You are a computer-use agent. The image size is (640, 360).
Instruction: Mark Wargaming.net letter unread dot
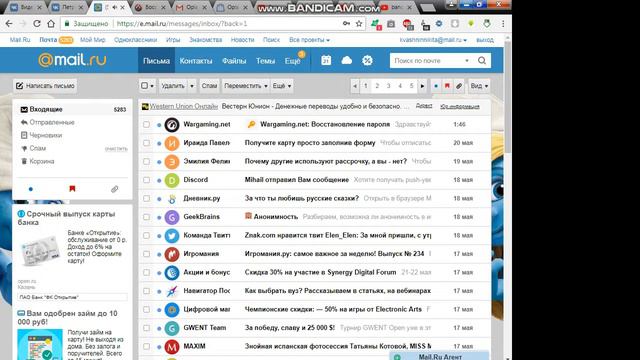point(159,125)
